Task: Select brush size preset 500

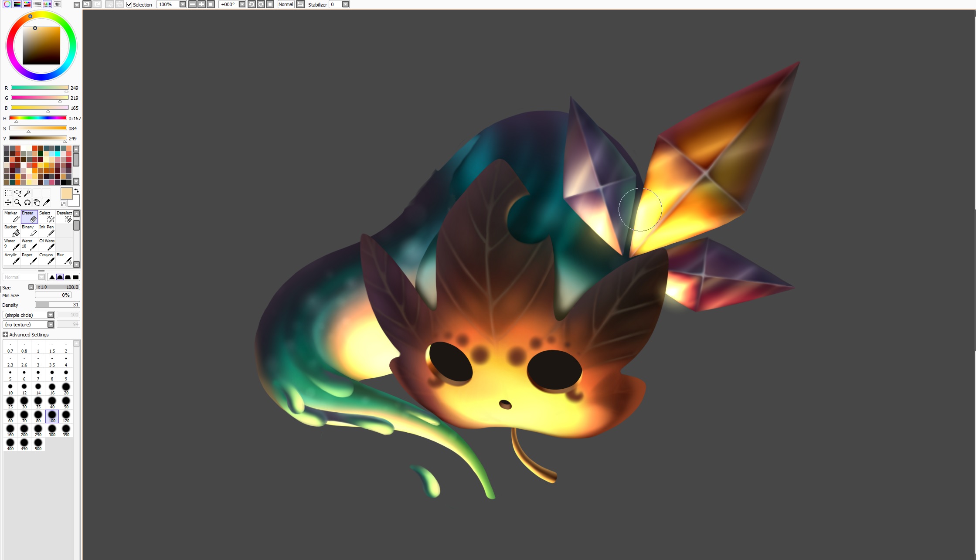Action: [x=38, y=444]
